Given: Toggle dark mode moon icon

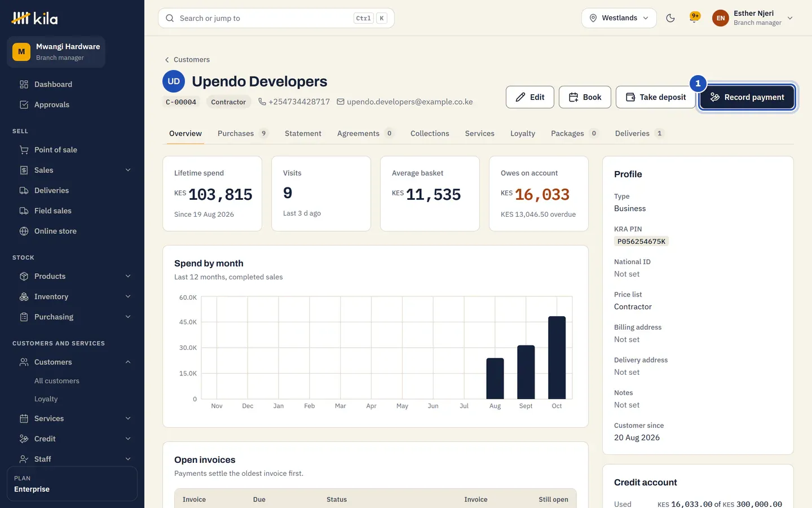Looking at the screenshot, I should [x=670, y=18].
